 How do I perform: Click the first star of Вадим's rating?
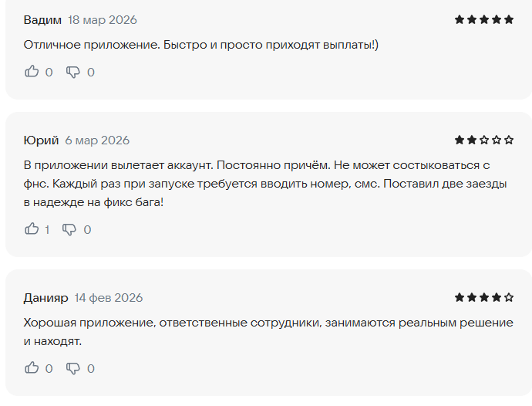coord(460,19)
